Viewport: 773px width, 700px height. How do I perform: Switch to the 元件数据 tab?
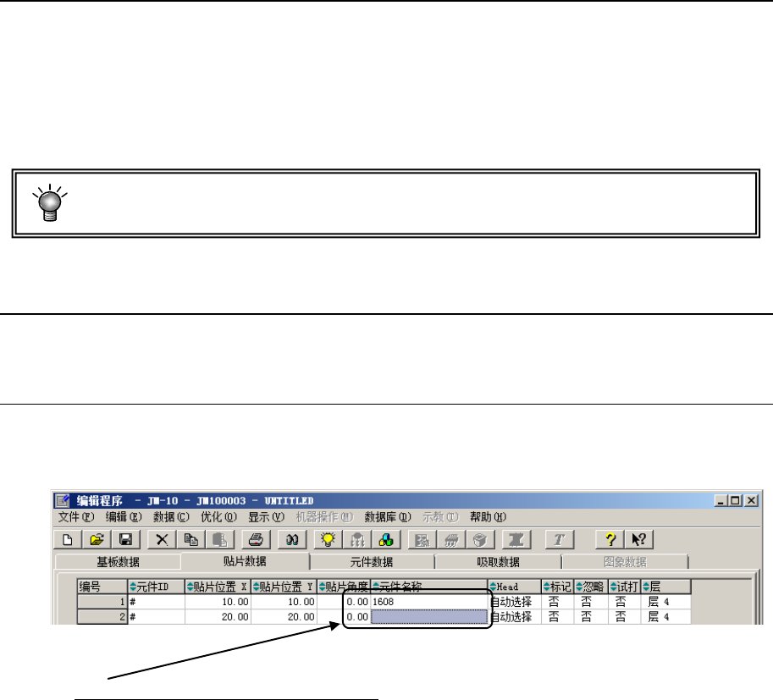click(372, 562)
